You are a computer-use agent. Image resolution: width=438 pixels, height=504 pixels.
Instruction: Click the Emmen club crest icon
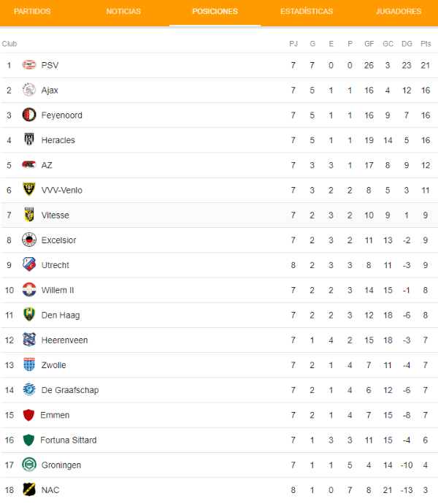(x=29, y=415)
